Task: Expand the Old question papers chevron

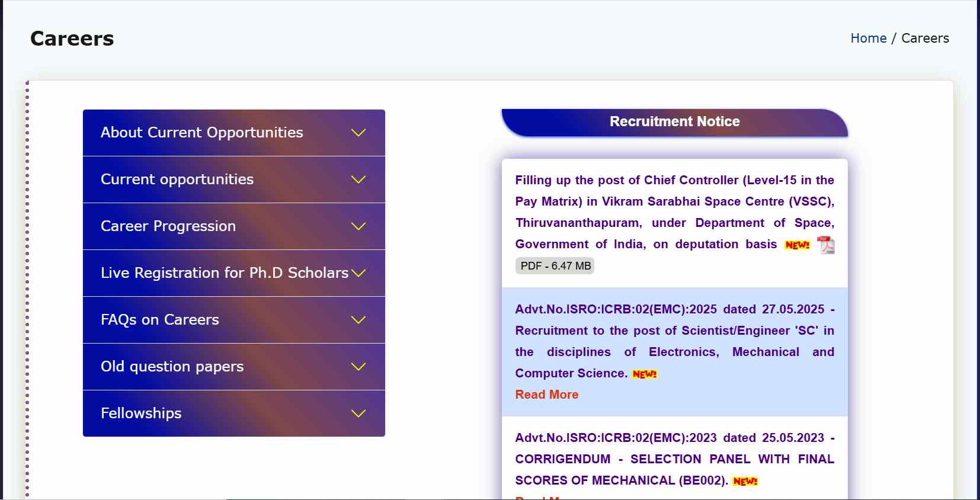Action: (358, 367)
